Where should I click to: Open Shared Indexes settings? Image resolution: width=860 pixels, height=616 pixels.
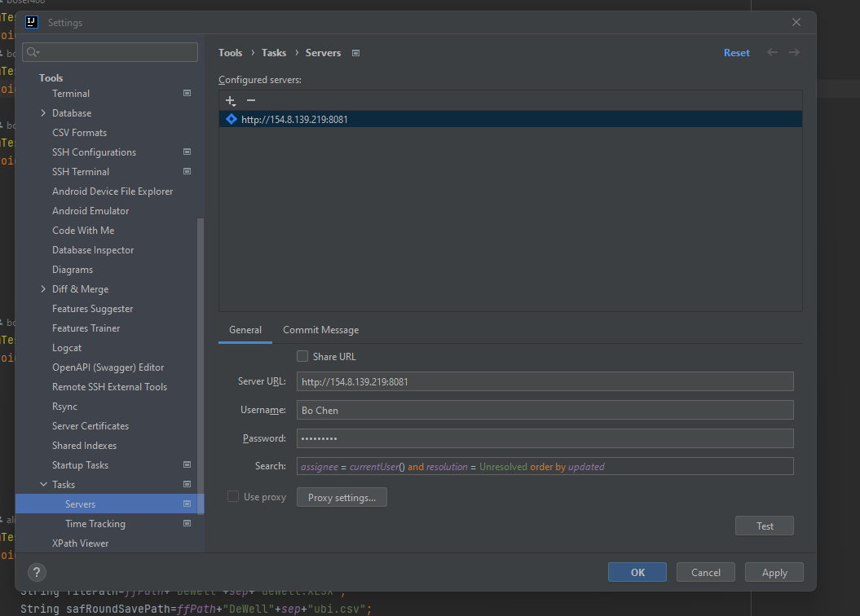[85, 446]
